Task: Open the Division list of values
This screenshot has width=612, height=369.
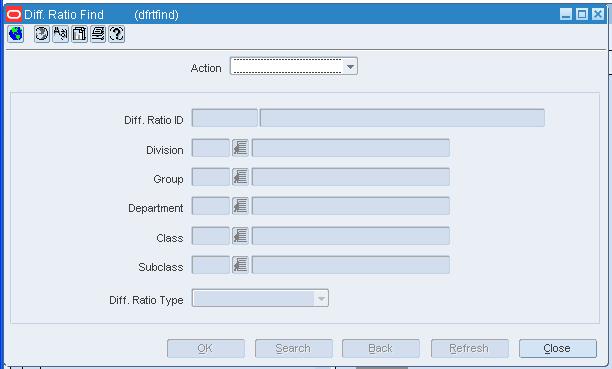Action: 240,148
